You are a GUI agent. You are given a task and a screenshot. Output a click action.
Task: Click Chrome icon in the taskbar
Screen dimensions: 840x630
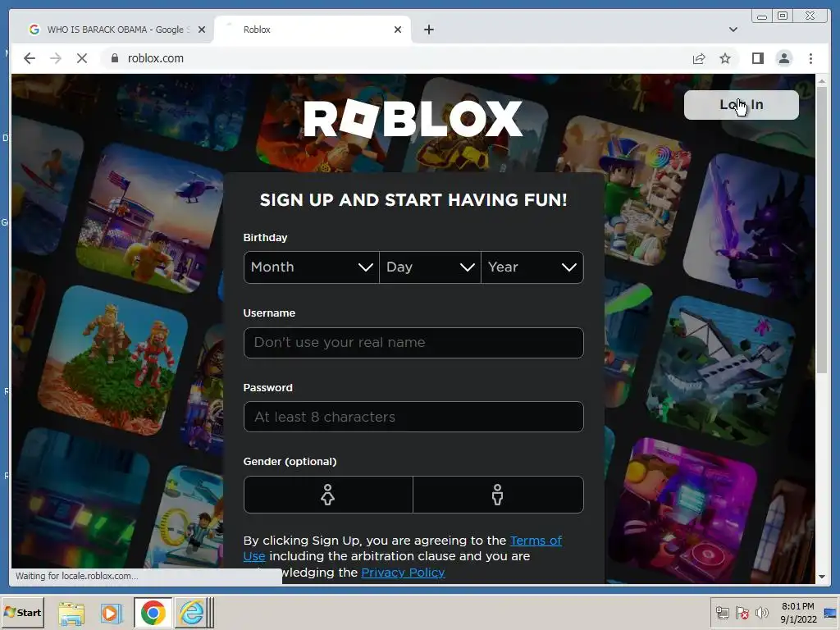click(153, 613)
